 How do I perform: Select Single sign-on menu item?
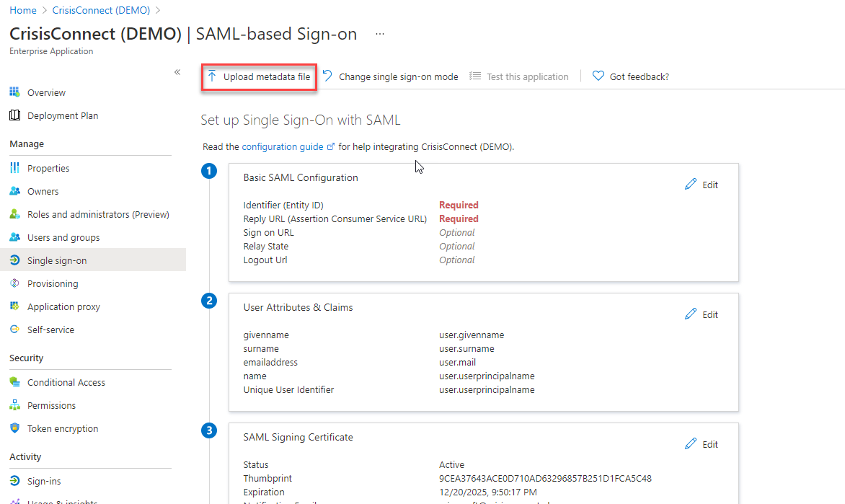pos(93,260)
